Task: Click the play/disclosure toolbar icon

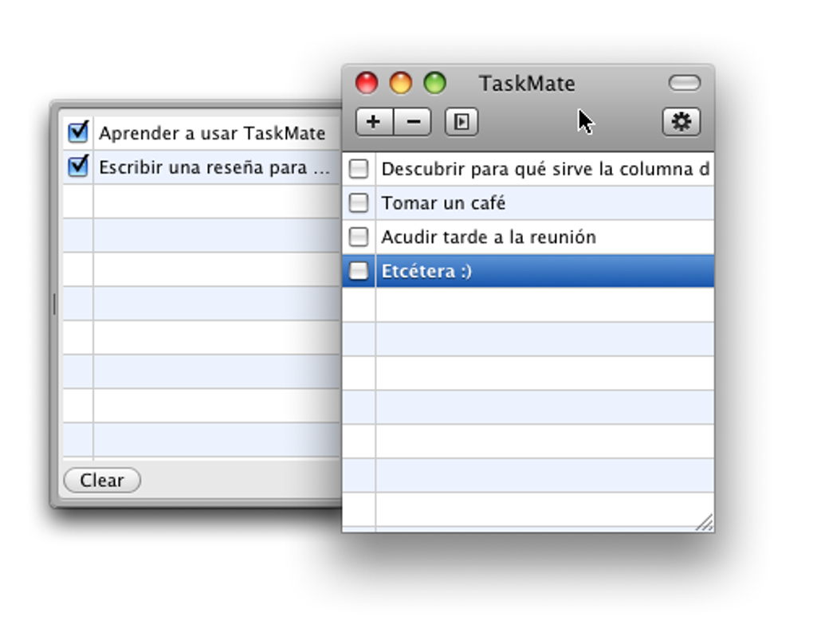Action: click(460, 122)
